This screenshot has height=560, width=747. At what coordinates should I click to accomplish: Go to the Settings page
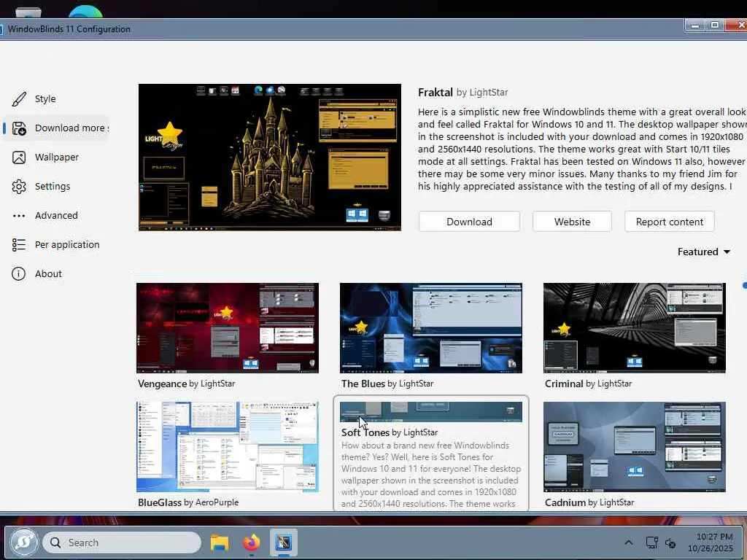[55, 186]
